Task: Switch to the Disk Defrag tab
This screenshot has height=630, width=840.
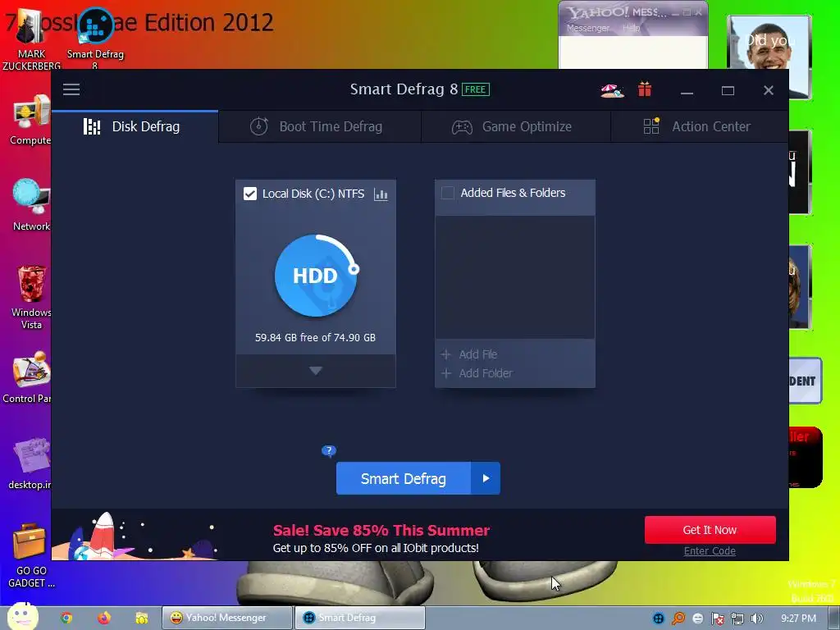Action: coord(135,126)
